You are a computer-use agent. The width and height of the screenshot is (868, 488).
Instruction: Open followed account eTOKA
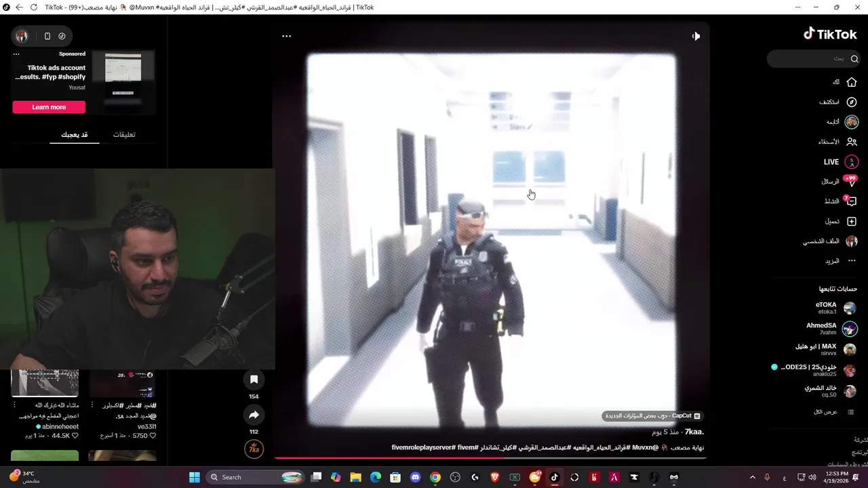pos(836,308)
